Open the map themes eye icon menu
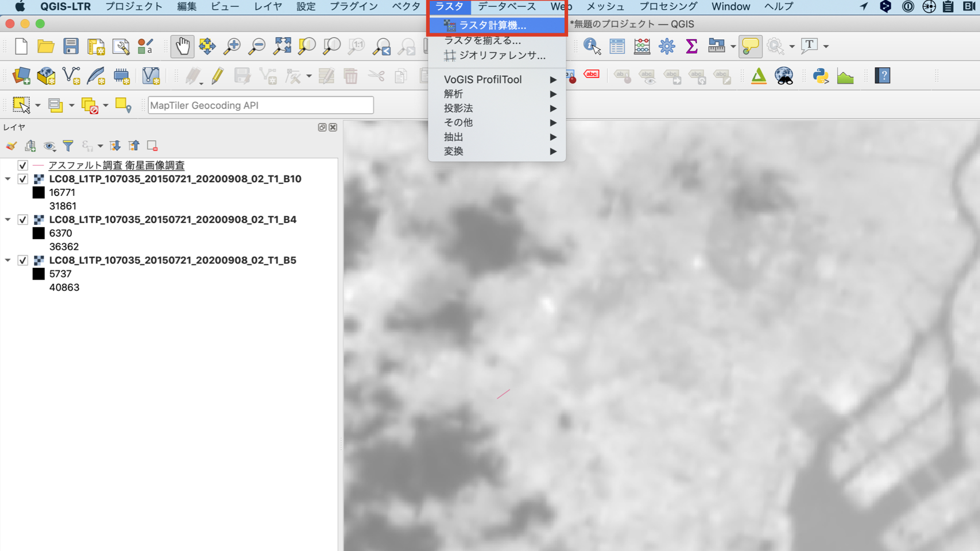The height and width of the screenshot is (551, 980). tap(49, 146)
